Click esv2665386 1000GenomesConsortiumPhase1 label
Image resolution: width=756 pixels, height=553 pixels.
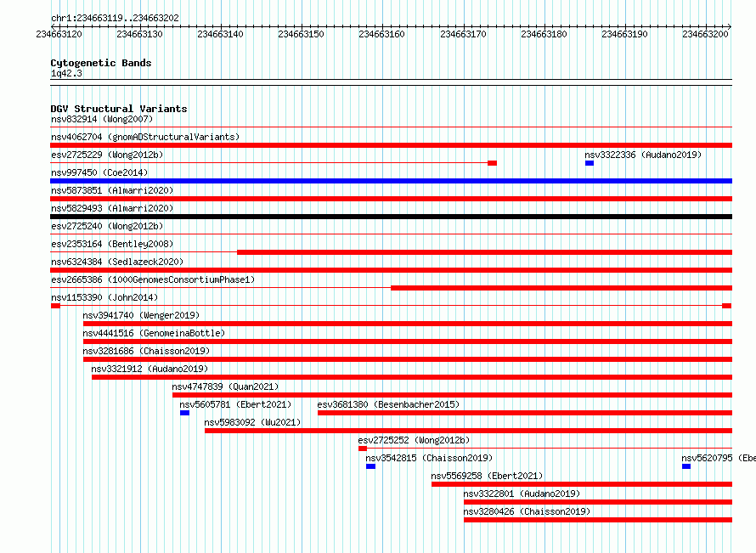tap(153, 279)
